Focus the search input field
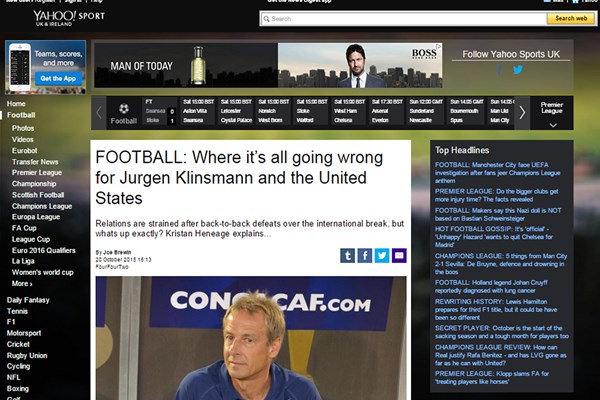Screen dimensions: 600x400 pos(404,19)
